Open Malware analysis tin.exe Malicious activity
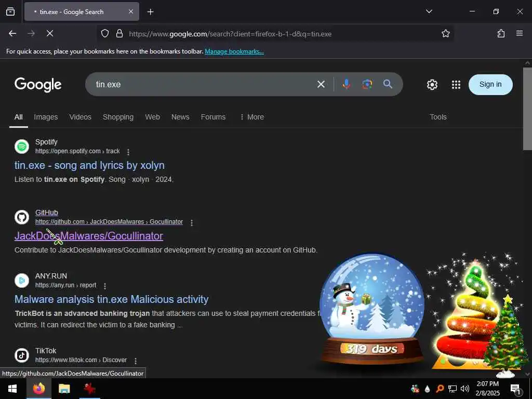Viewport: 532px width, 399px height. 111,299
